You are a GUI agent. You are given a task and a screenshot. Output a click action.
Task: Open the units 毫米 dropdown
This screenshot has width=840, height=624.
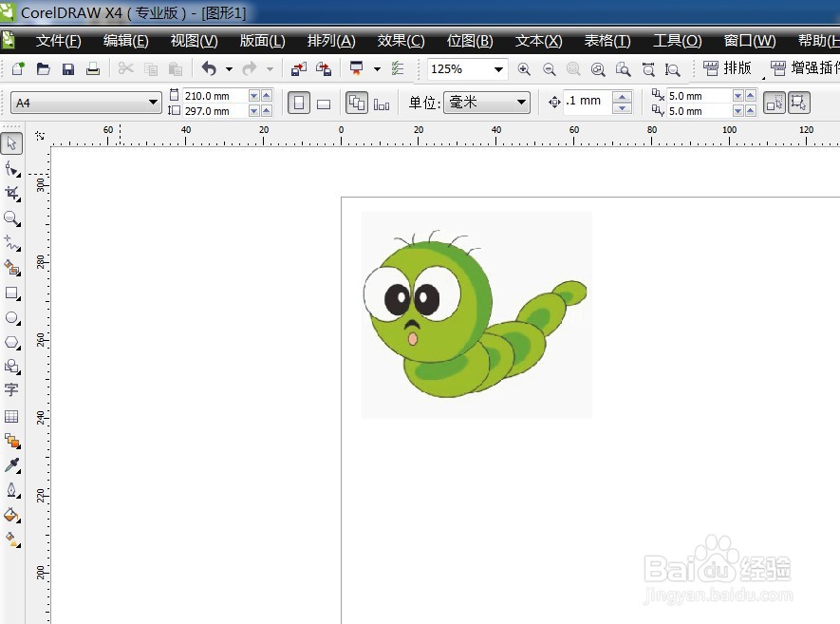click(x=521, y=102)
